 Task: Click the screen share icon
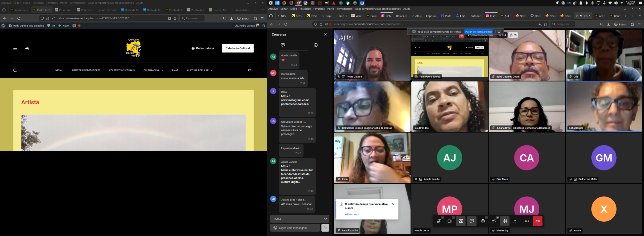(x=461, y=221)
